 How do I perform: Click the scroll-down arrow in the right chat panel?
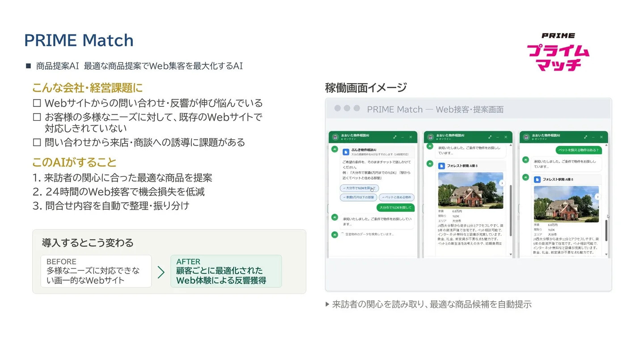click(x=607, y=255)
